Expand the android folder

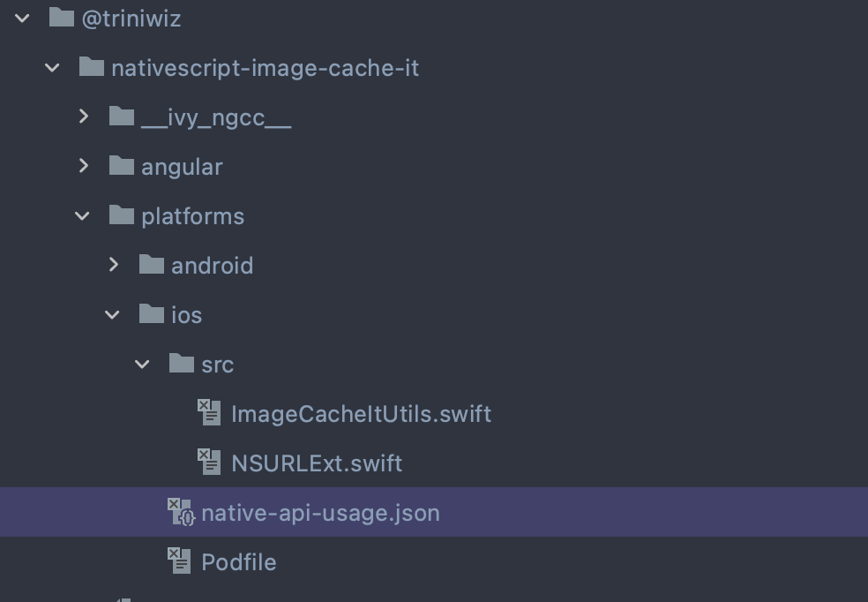[x=113, y=265]
